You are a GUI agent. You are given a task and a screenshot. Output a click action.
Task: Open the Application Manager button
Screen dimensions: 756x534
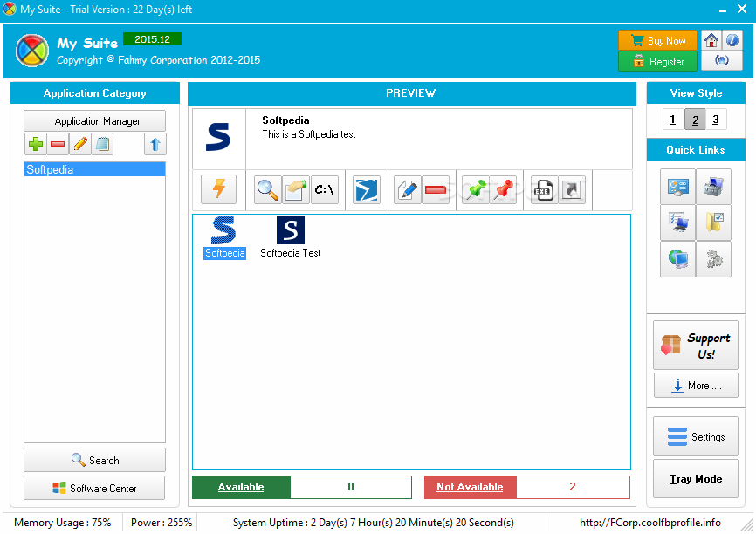pyautogui.click(x=94, y=121)
